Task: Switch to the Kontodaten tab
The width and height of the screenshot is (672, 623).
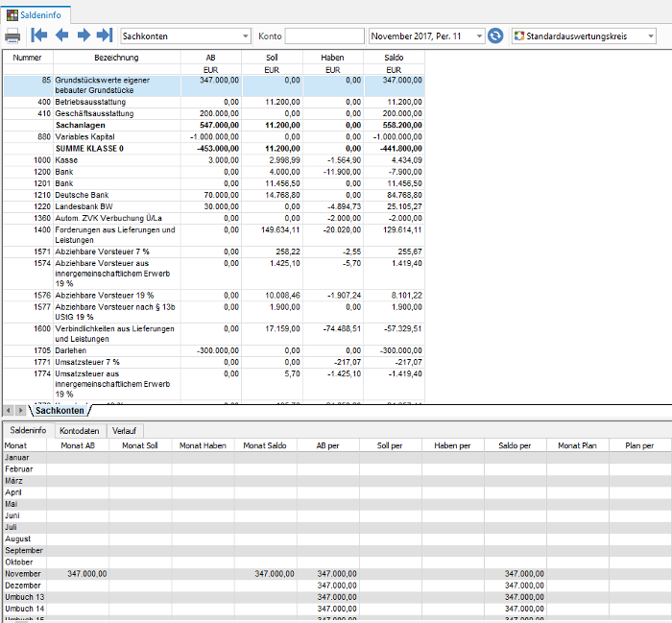Action: [x=80, y=431]
